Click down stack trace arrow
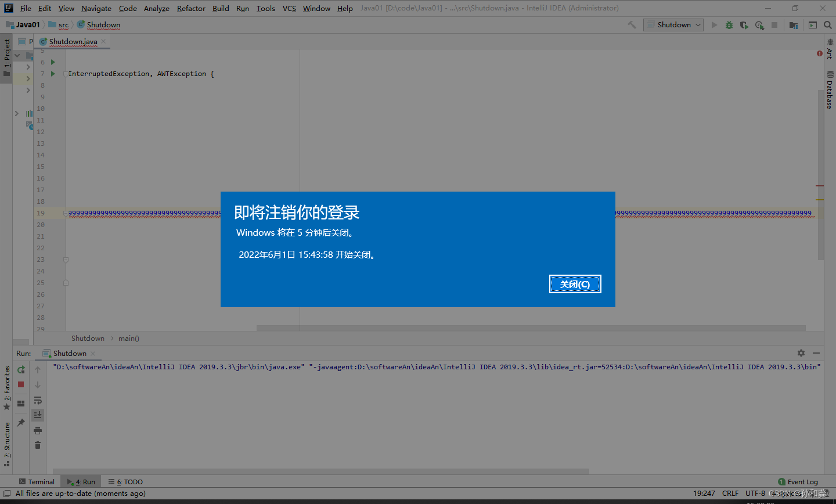836x504 pixels. click(x=38, y=384)
